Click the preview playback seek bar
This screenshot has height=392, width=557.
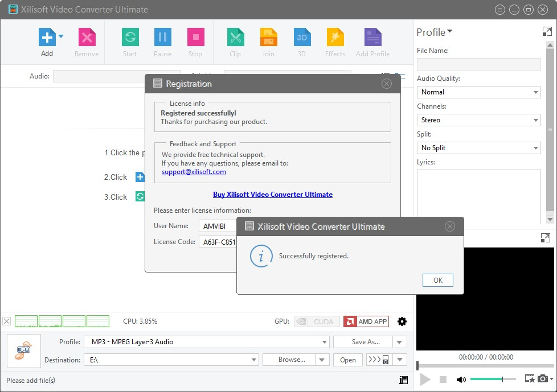click(485, 366)
